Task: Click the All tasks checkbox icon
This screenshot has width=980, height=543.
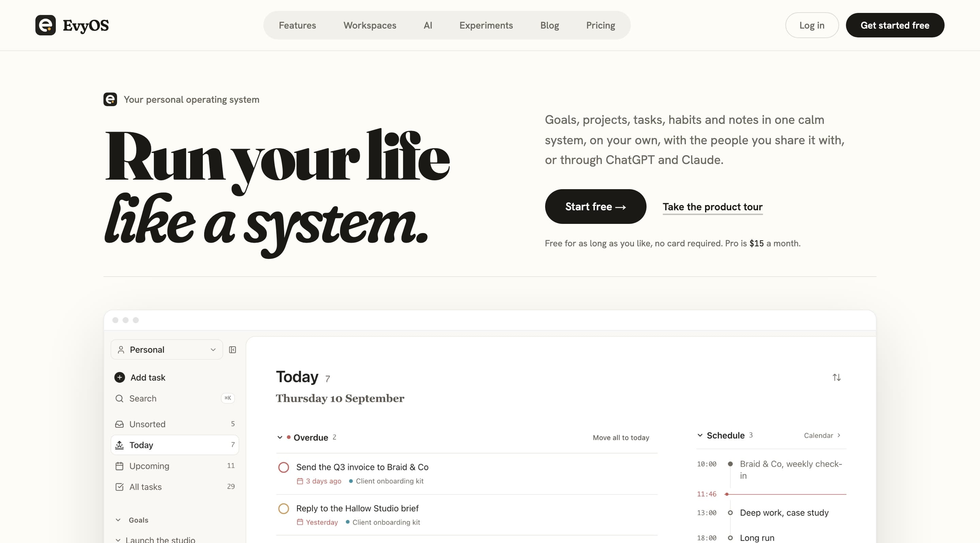Action: pyautogui.click(x=119, y=487)
